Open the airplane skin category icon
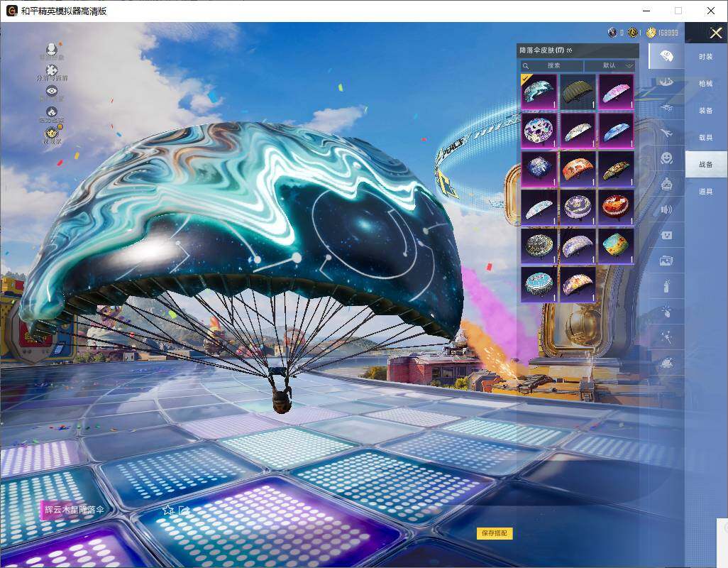Viewport: 728px width, 568px height. (667, 133)
